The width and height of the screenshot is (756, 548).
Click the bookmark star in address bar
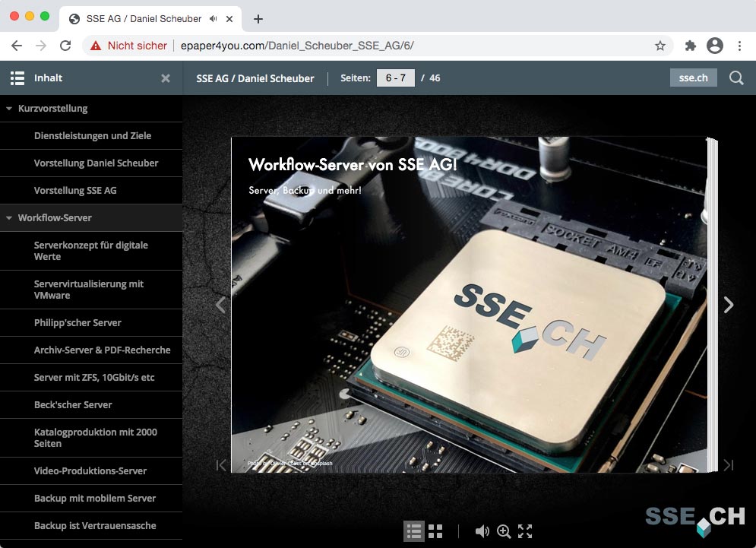(660, 46)
